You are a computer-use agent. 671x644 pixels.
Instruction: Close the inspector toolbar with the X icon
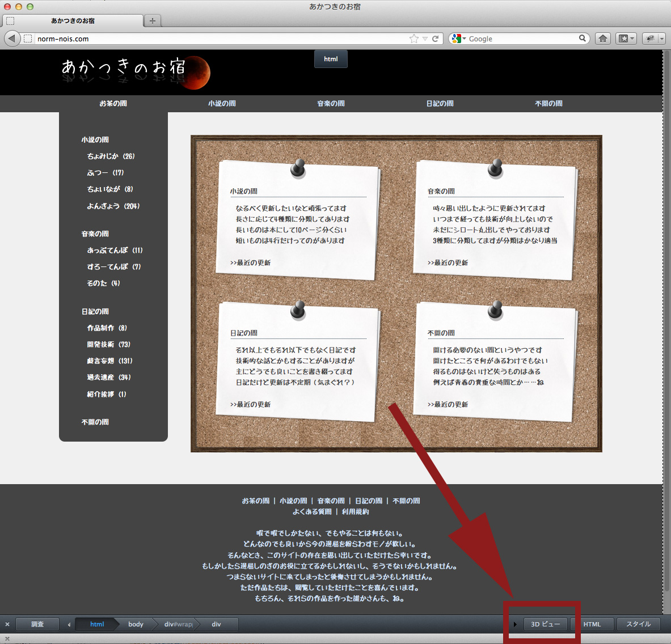click(x=7, y=624)
